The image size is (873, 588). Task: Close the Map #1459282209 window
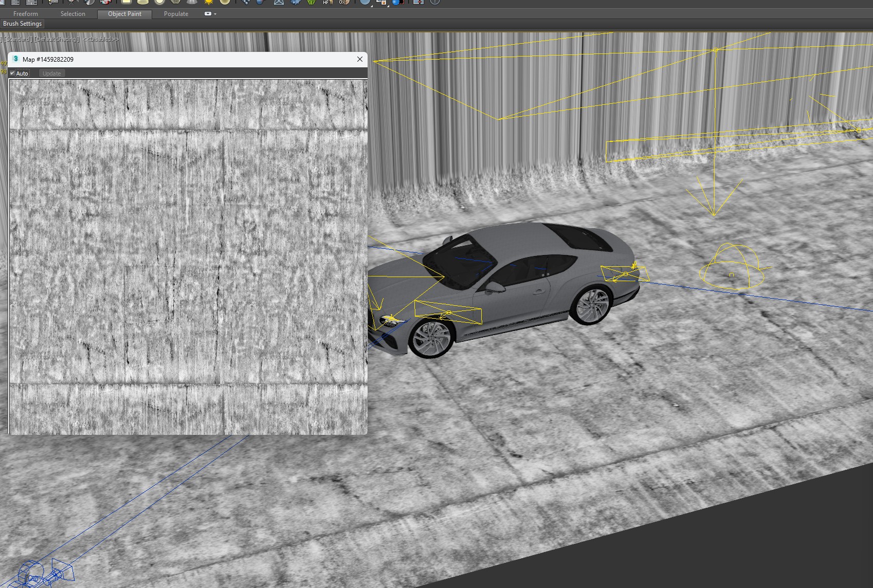[x=360, y=59]
